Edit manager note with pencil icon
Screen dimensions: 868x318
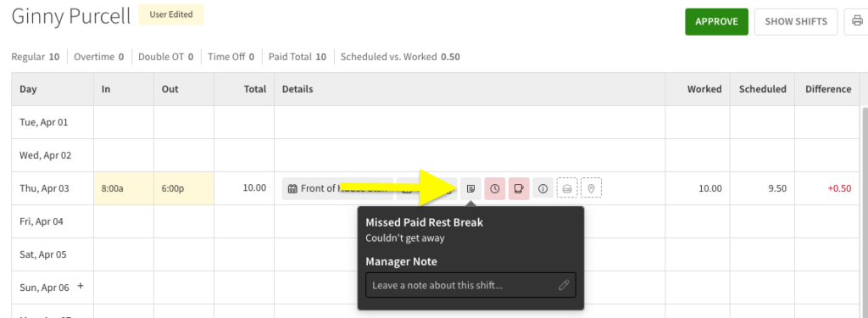(564, 285)
